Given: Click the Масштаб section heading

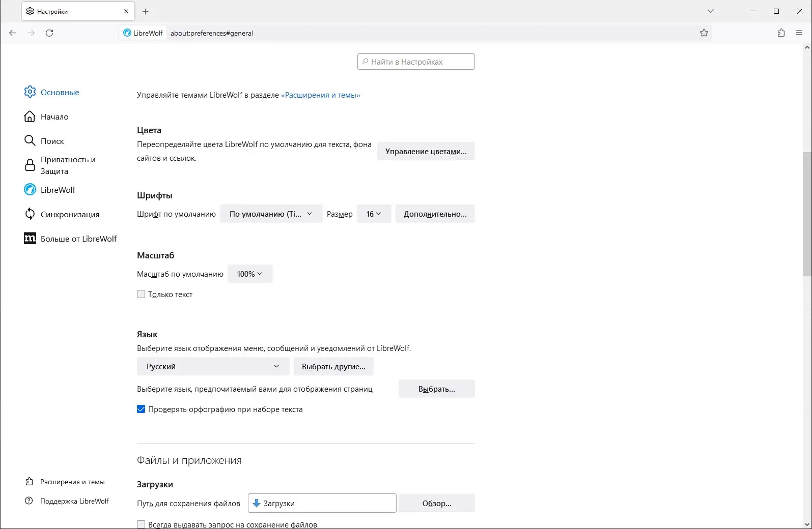Looking at the screenshot, I should point(156,255).
